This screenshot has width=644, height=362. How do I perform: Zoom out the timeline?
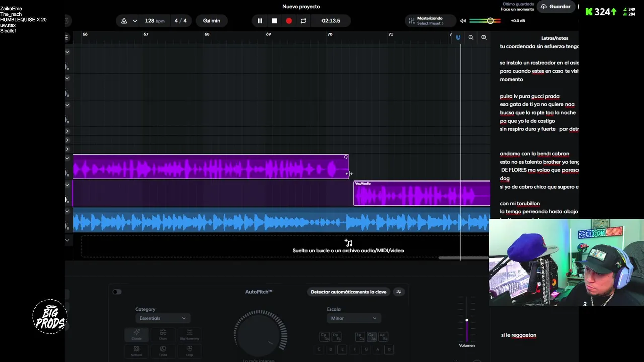tap(471, 37)
